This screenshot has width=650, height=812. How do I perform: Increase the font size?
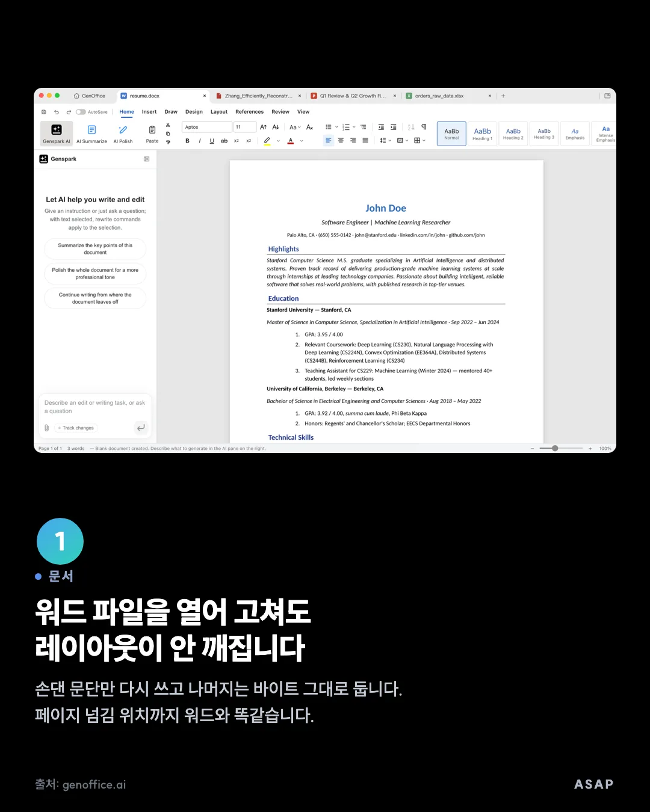263,127
